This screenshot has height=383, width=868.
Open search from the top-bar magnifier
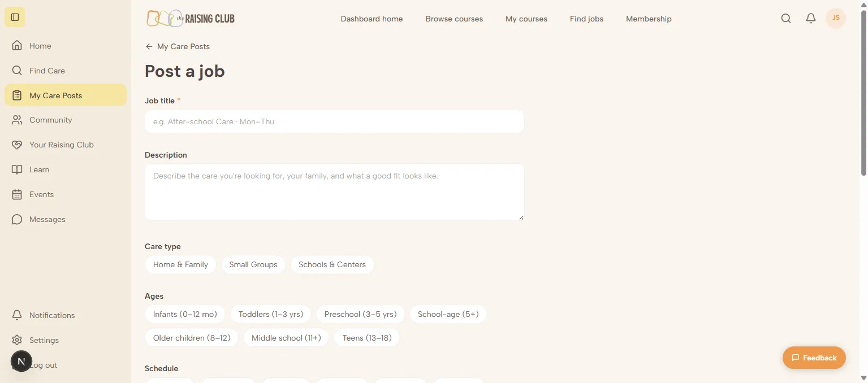tap(786, 19)
